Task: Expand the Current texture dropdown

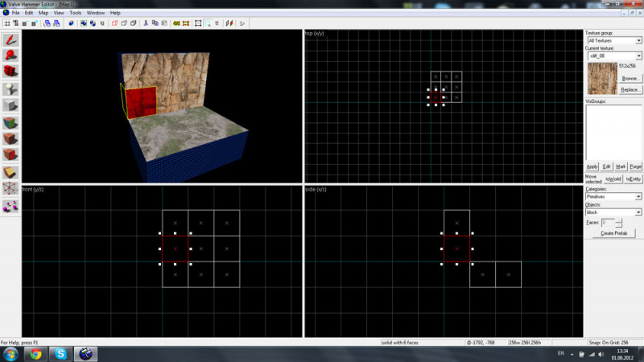Action: click(x=638, y=56)
